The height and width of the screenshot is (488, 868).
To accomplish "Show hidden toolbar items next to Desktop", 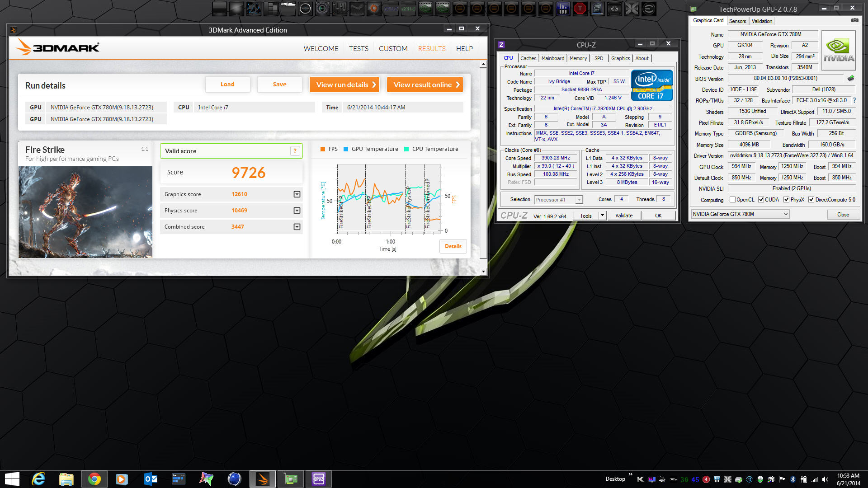I will tap(630, 474).
